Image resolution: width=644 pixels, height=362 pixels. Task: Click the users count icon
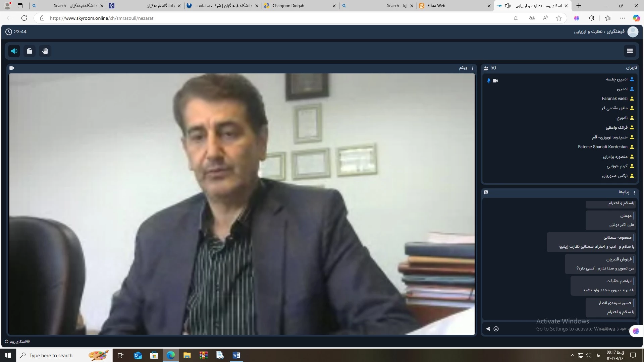[486, 68]
